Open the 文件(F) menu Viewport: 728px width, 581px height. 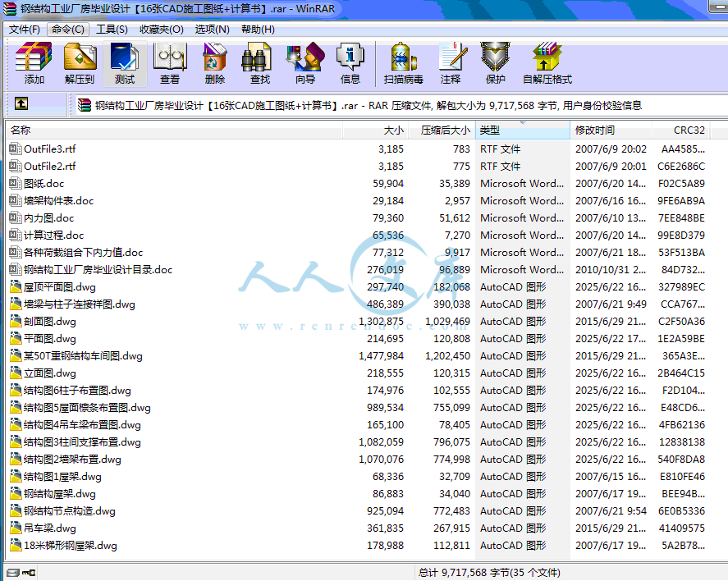24,30
